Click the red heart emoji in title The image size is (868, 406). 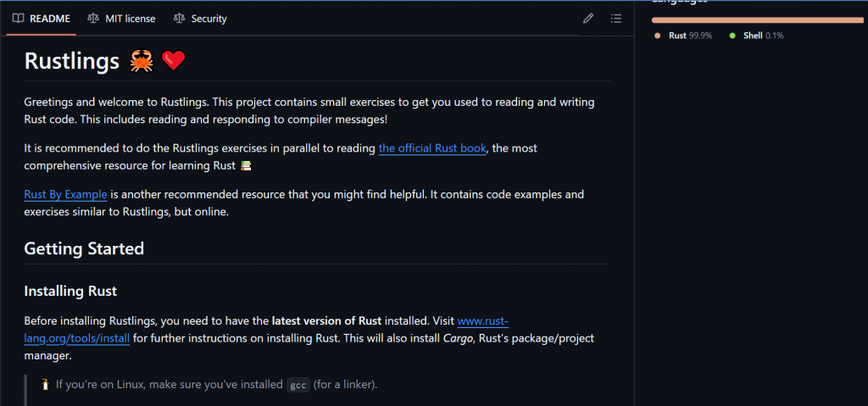click(173, 61)
